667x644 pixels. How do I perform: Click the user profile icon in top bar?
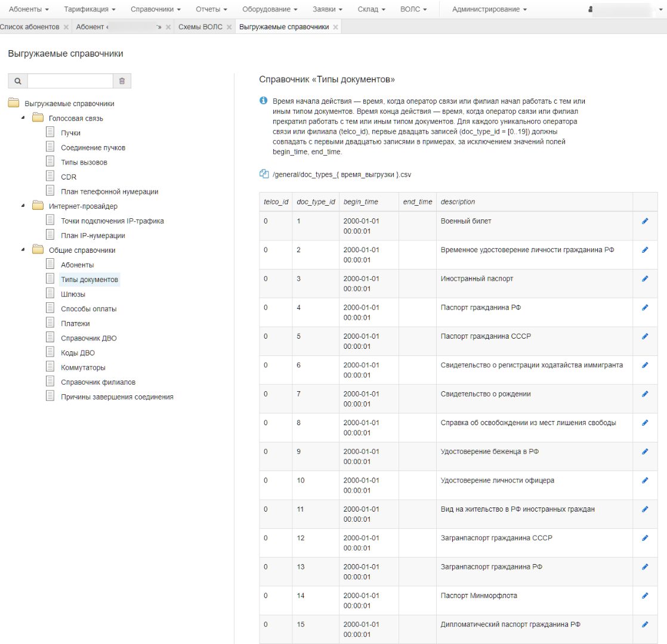[591, 10]
